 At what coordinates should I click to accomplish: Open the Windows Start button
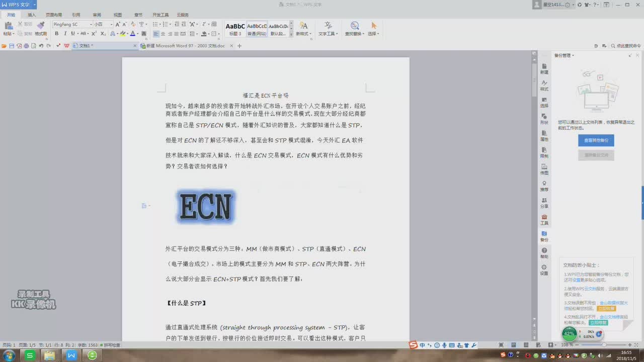click(9, 355)
